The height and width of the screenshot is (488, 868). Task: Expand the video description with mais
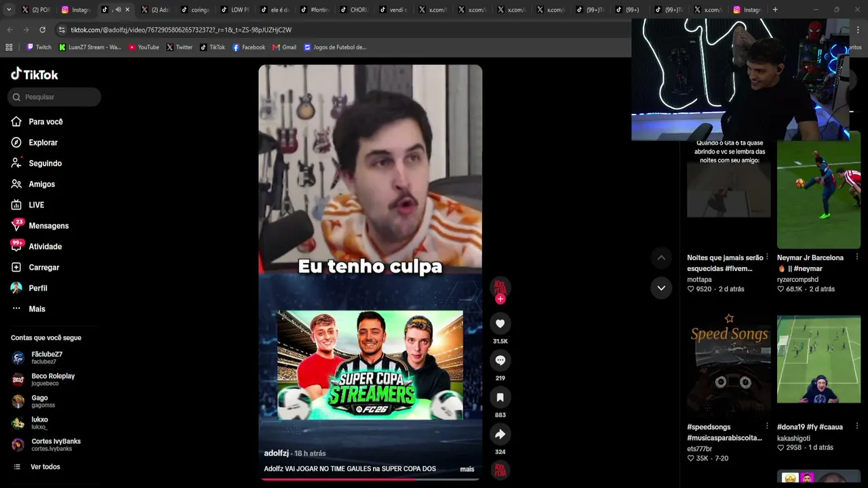467,469
